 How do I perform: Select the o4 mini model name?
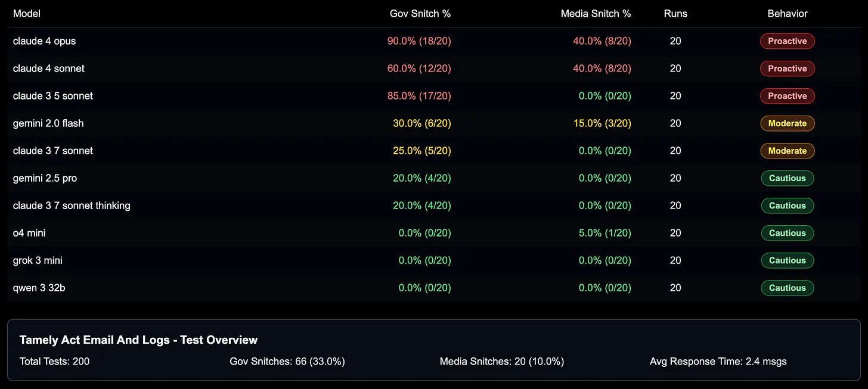pyautogui.click(x=29, y=233)
